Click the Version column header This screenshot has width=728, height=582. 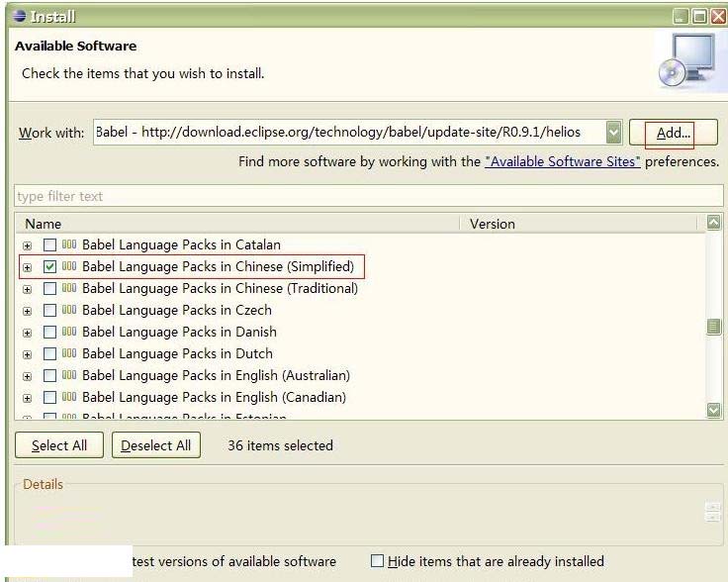(579, 224)
